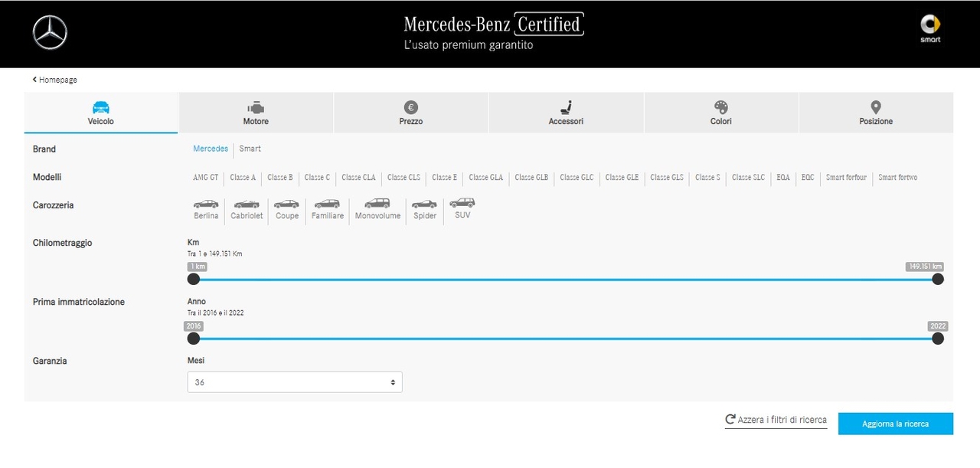
Task: Toggle the AMG GT model filter
Action: [205, 178]
